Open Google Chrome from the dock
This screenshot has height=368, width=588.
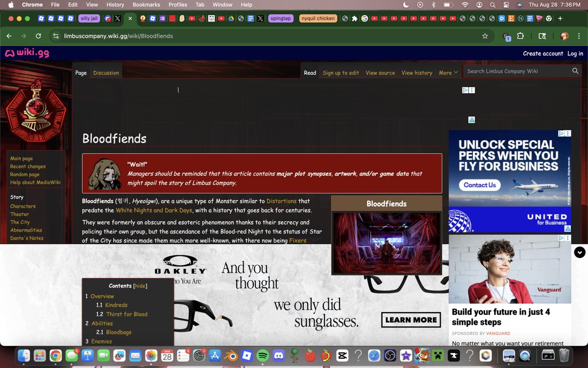[x=55, y=355]
